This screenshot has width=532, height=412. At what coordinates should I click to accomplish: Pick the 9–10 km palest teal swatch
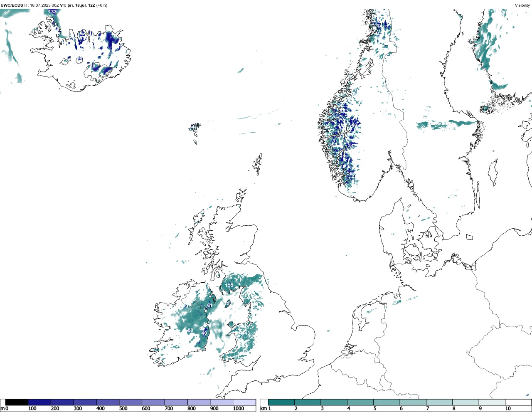(492, 402)
